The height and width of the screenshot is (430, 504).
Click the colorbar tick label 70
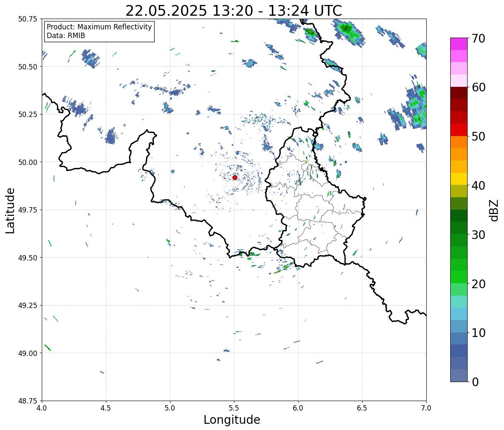pos(478,38)
